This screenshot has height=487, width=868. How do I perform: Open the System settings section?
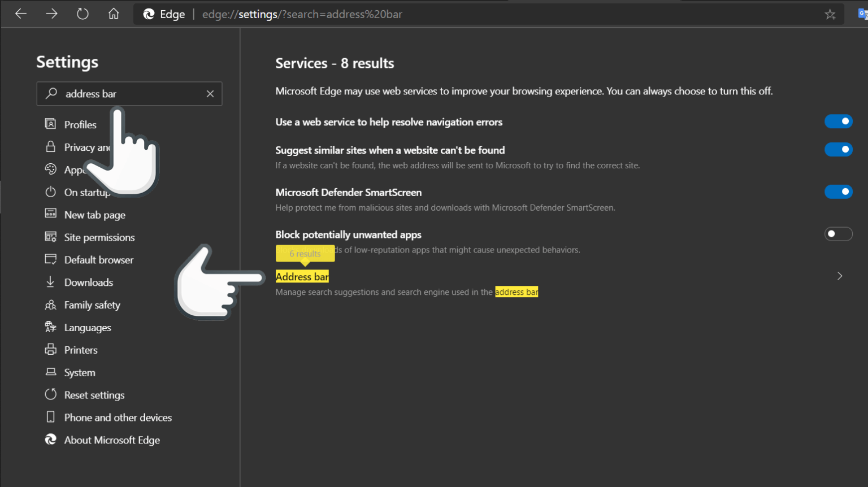pyautogui.click(x=80, y=373)
